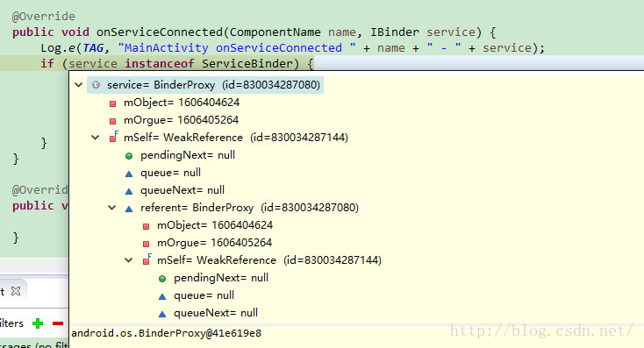The width and height of the screenshot is (644, 348).
Task: Click onServiceConnected method name in code
Action: pos(160,32)
